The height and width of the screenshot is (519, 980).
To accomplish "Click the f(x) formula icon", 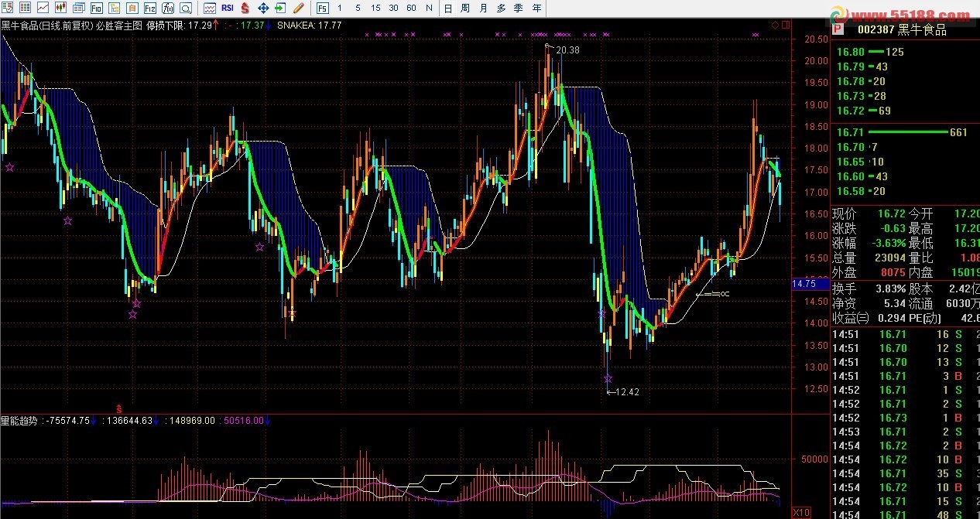I will tap(168, 8).
